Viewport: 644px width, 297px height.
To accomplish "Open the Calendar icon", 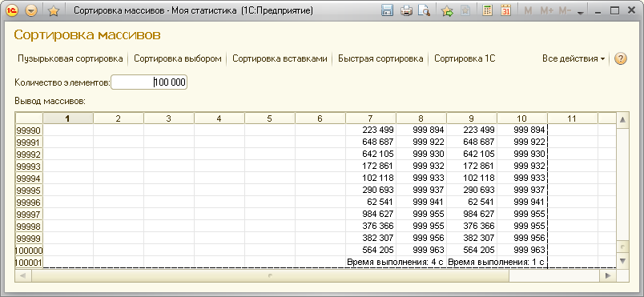I will [505, 11].
